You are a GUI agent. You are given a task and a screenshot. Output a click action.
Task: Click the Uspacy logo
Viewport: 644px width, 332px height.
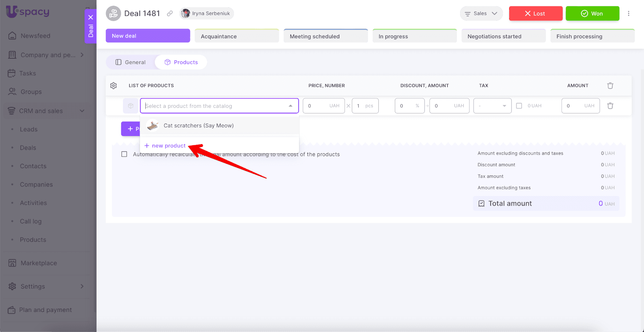pyautogui.click(x=28, y=12)
